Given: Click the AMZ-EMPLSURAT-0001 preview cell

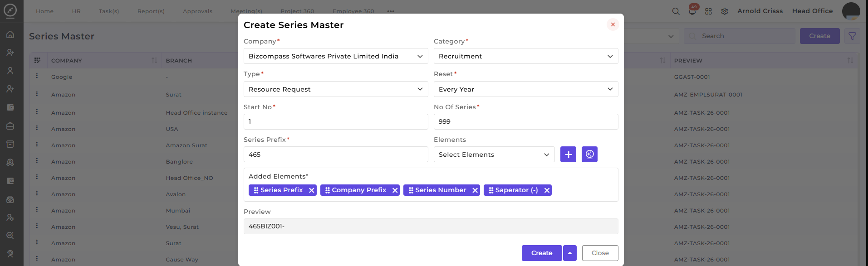Looking at the screenshot, I should click(708, 95).
